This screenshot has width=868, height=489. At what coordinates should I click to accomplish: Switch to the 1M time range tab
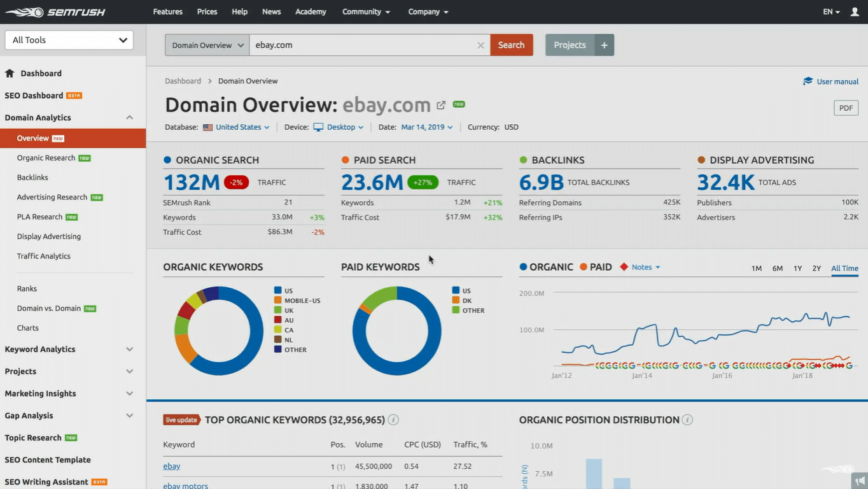click(x=756, y=268)
